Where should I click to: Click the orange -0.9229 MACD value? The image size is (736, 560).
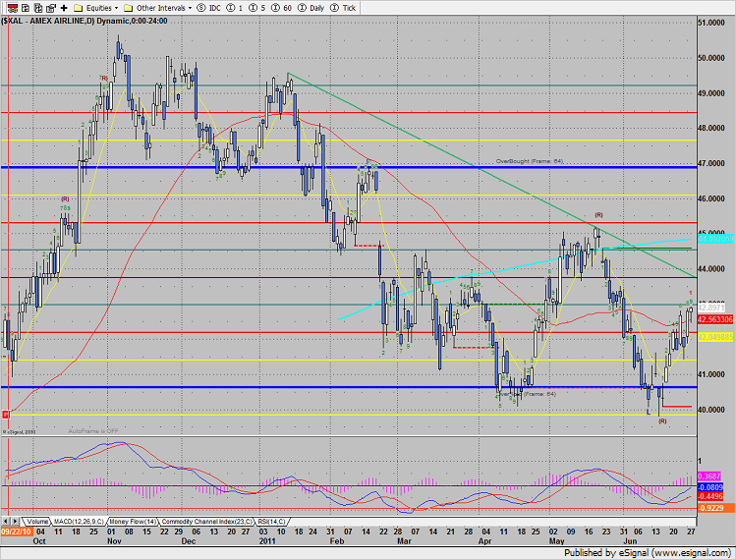715,508
